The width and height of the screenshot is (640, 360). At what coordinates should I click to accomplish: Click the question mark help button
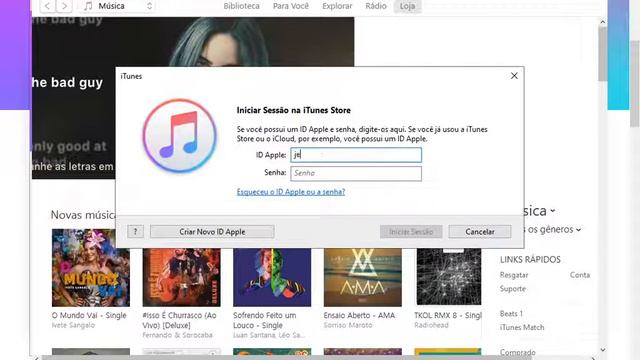point(135,232)
